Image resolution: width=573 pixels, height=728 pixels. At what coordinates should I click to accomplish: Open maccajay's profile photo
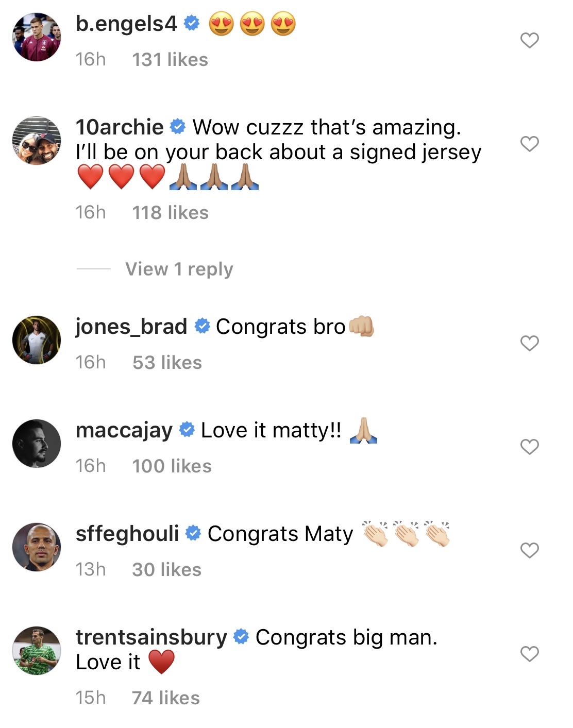coord(37,444)
